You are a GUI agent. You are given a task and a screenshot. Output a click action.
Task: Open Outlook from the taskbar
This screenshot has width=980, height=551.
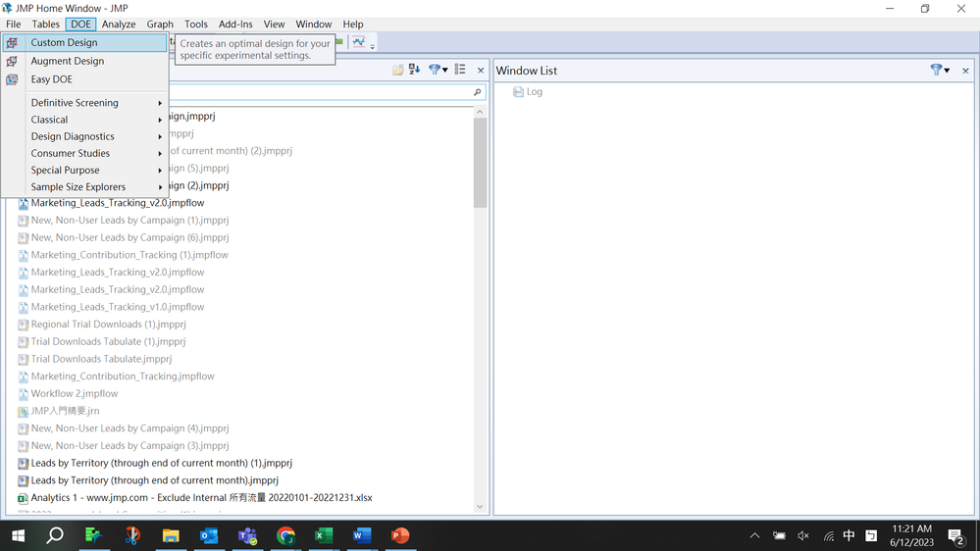(209, 535)
